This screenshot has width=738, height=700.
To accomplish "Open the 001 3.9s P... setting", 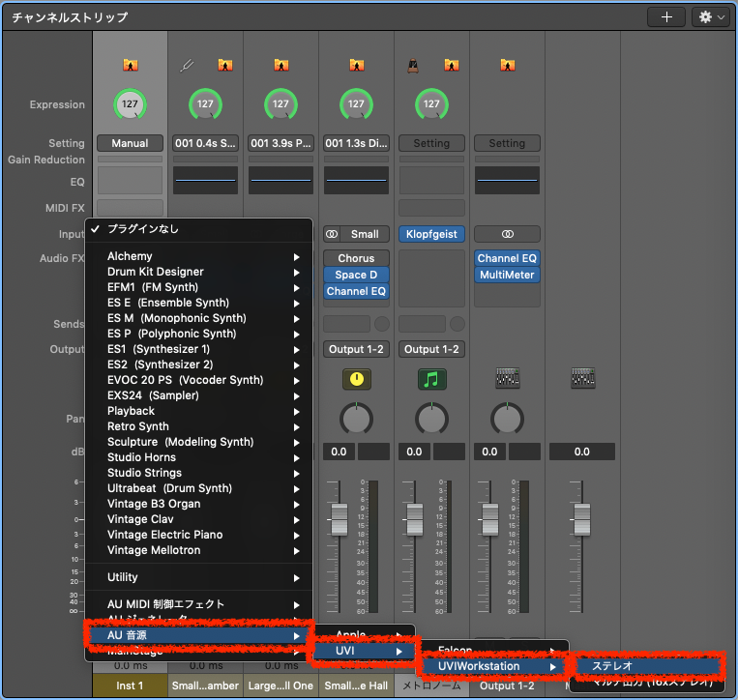I will tap(281, 143).
